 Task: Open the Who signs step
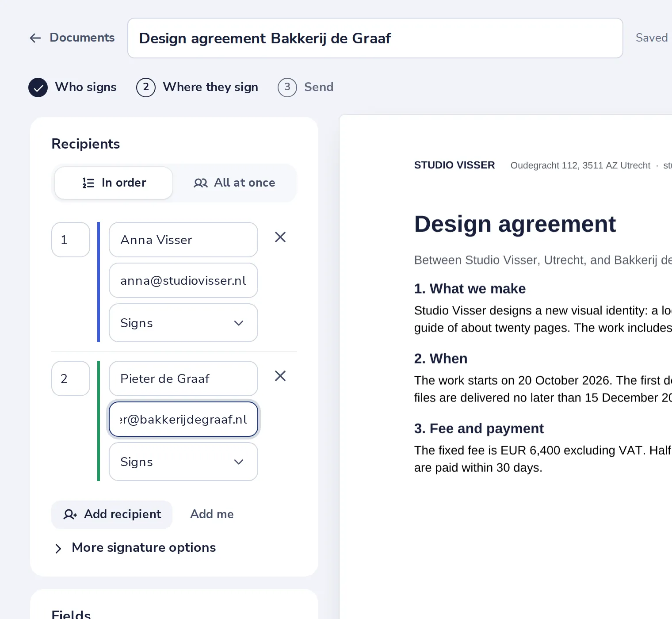(73, 87)
